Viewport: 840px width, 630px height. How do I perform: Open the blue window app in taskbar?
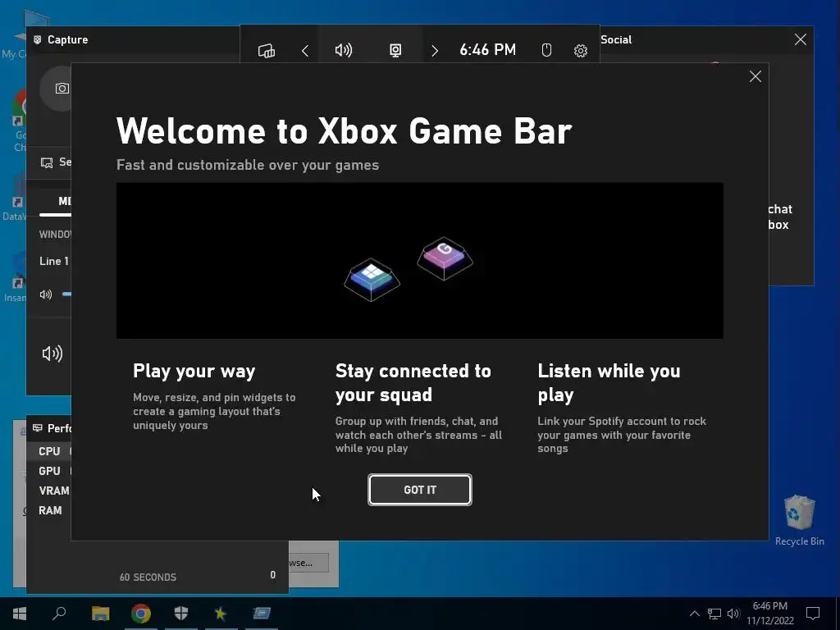262,614
